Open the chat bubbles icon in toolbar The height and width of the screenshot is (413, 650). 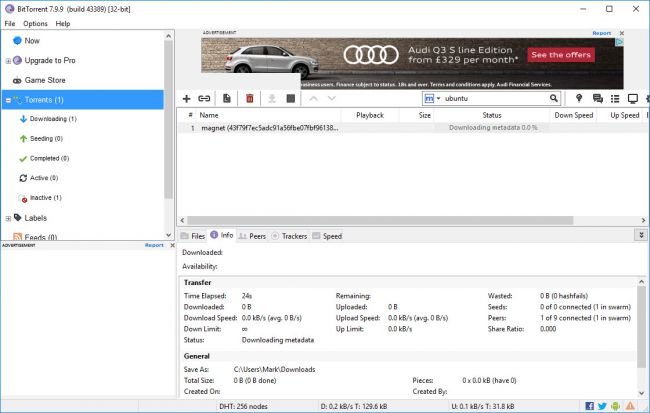pos(598,99)
